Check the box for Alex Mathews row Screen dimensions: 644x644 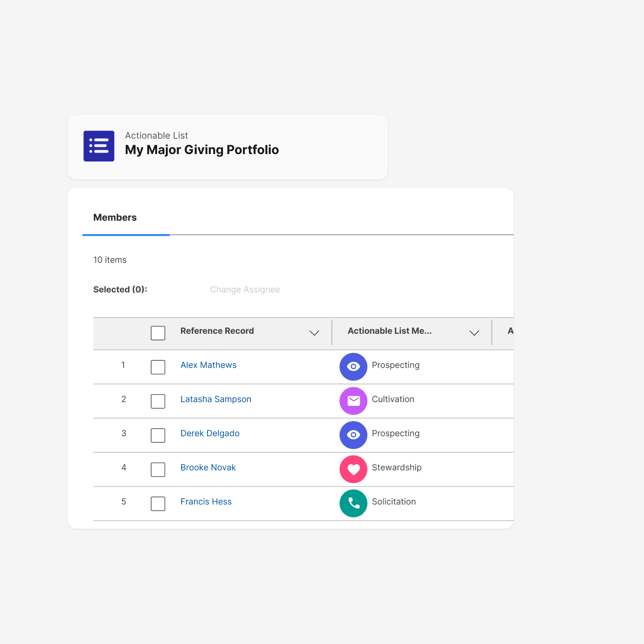(x=158, y=367)
